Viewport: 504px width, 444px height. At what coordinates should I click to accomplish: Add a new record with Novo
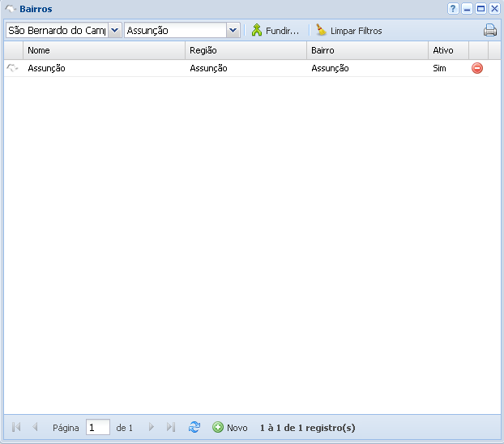[x=230, y=427]
